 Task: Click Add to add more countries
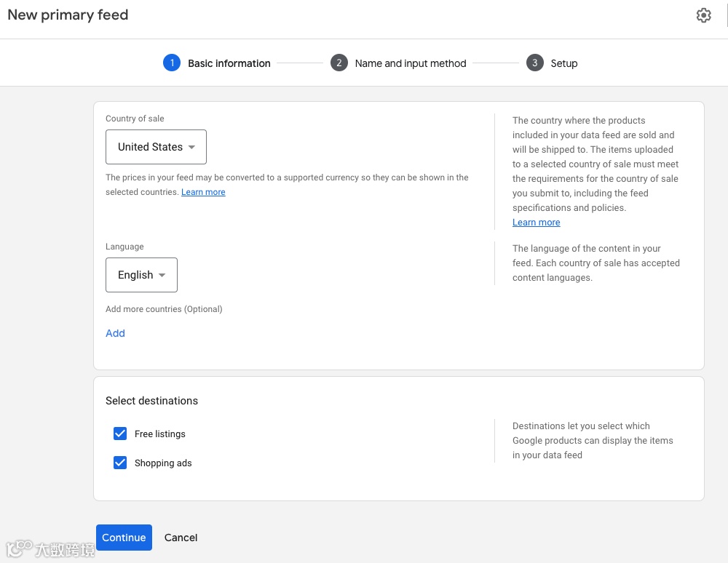(x=115, y=333)
